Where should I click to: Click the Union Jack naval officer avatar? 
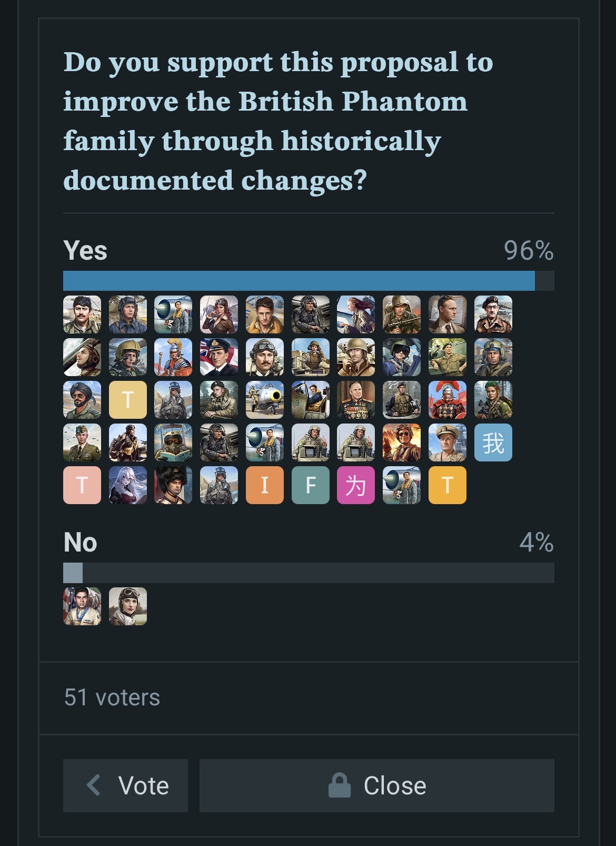[219, 357]
